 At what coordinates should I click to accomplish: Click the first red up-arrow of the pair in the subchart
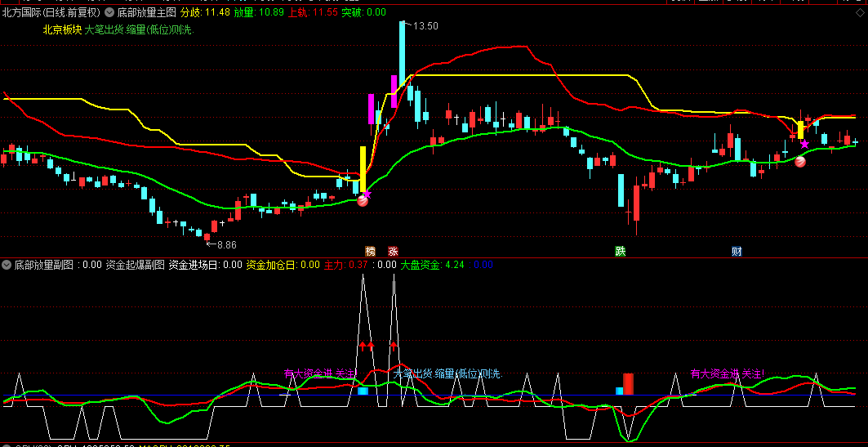click(363, 346)
